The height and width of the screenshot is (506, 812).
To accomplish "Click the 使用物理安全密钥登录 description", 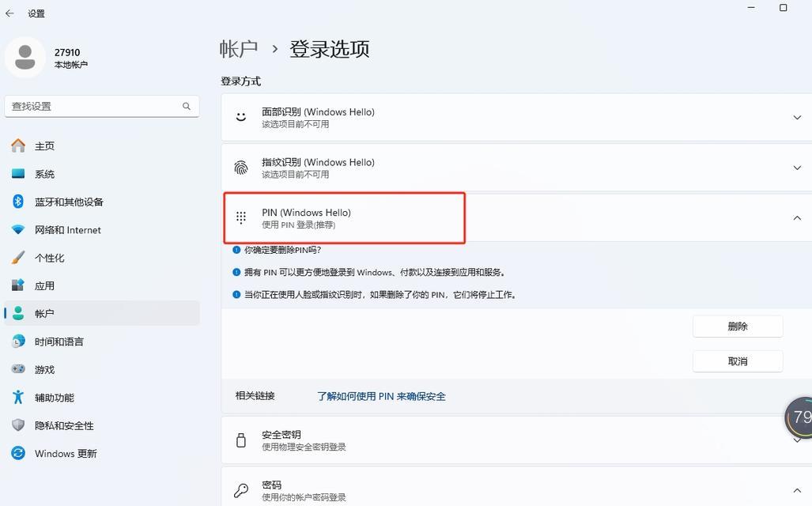I will tap(304, 447).
